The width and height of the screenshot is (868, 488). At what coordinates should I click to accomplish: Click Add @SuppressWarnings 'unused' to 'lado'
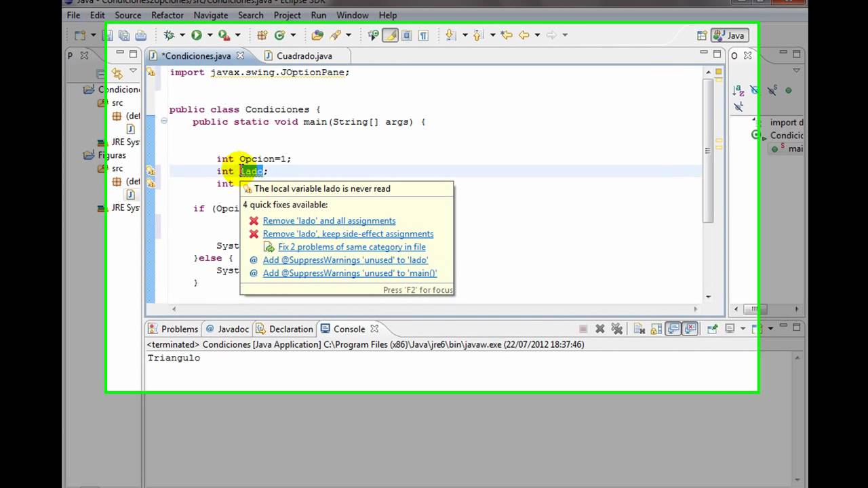[x=345, y=260]
